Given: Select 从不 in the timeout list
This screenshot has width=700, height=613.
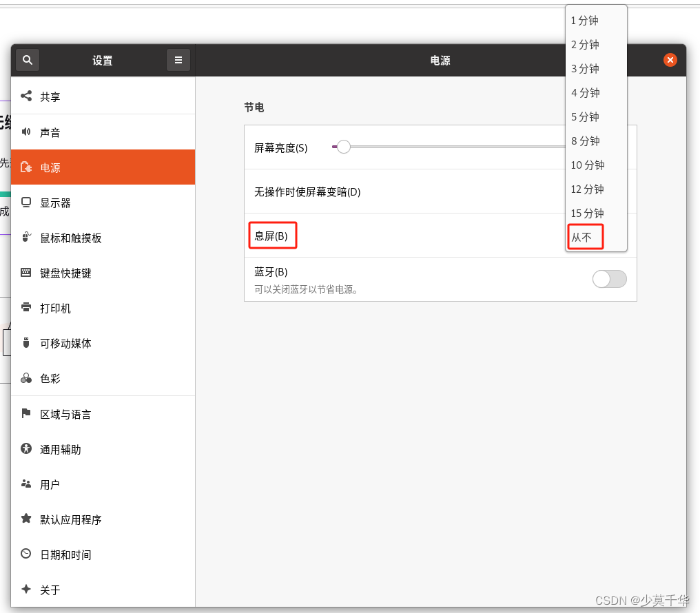Looking at the screenshot, I should point(584,236).
